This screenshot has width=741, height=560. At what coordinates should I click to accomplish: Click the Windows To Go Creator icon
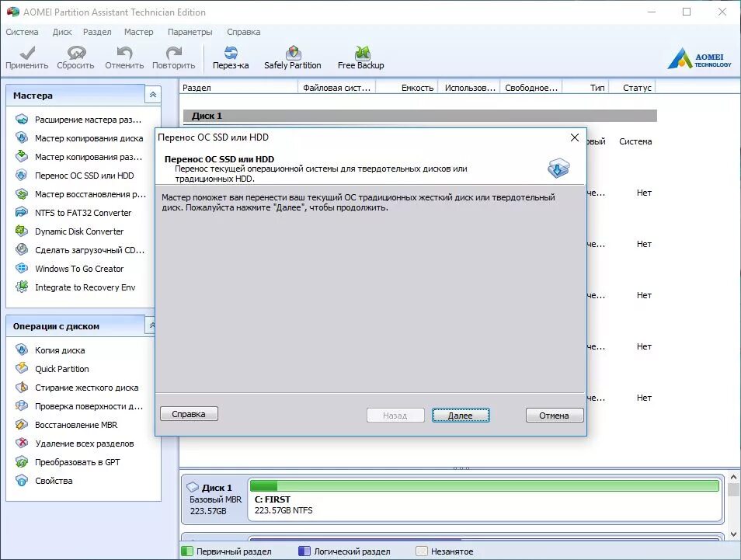(22, 269)
